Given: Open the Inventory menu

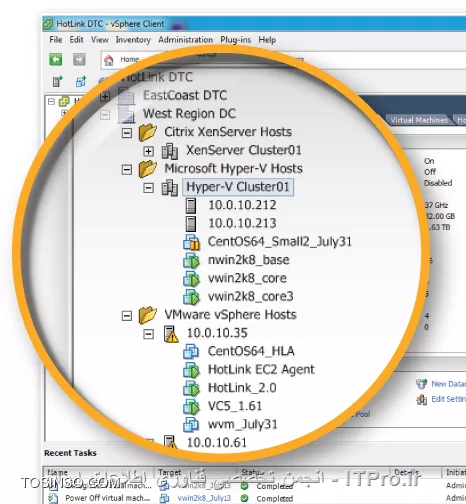Looking at the screenshot, I should 133,40.
